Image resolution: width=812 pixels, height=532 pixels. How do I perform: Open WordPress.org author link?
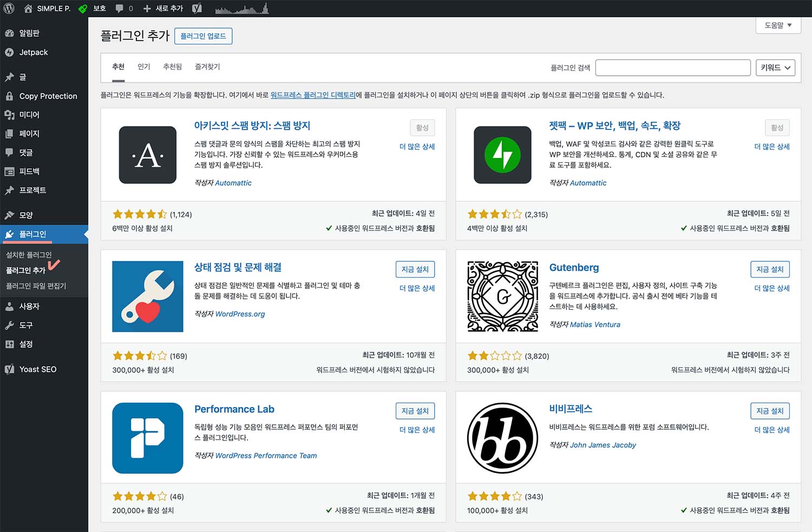(x=240, y=314)
